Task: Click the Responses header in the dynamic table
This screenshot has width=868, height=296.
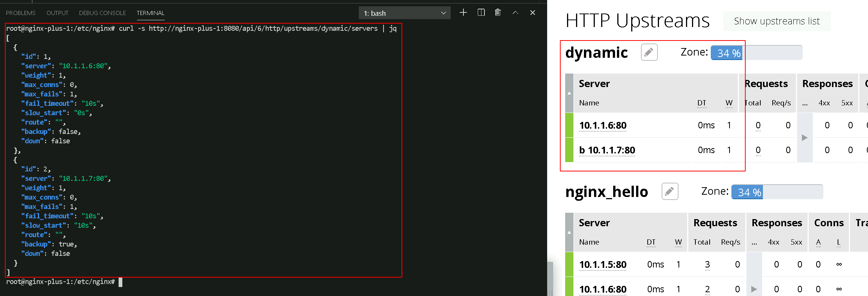Action: (x=827, y=84)
